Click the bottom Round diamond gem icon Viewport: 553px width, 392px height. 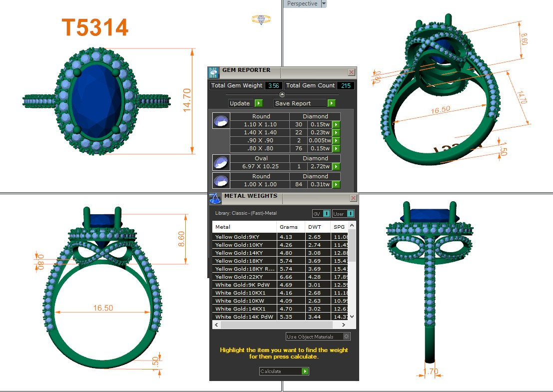[x=221, y=180]
